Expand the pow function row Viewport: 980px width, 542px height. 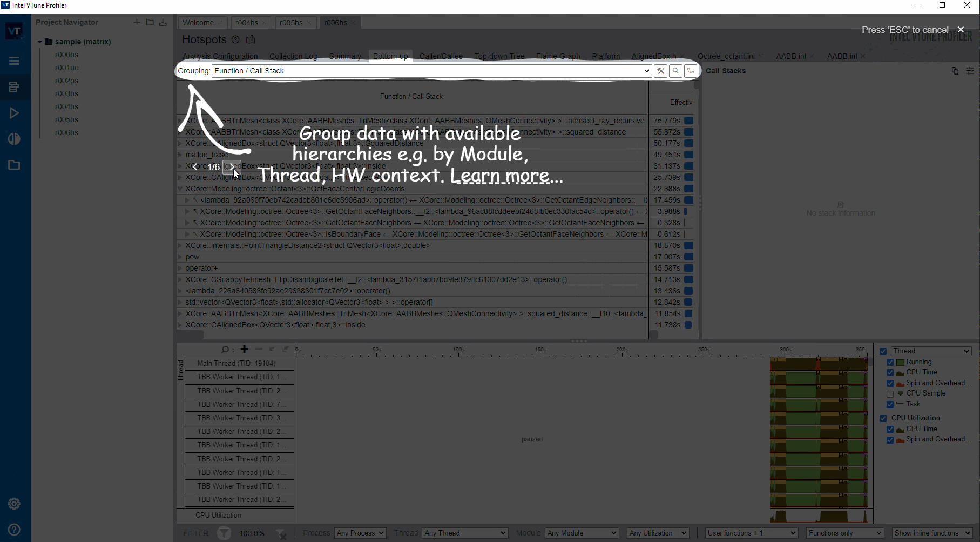[x=180, y=257]
